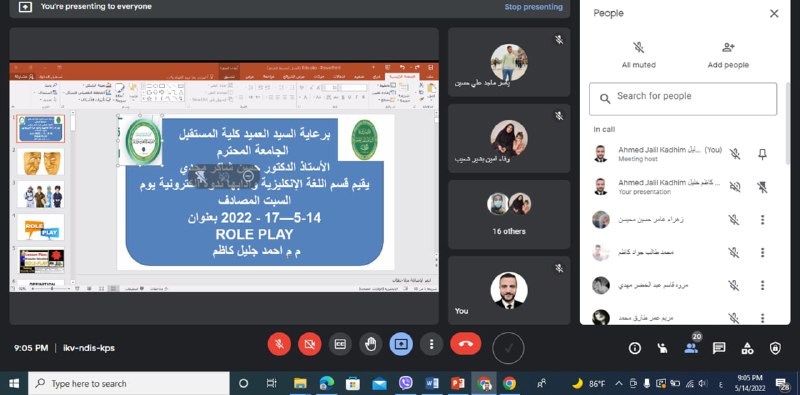Open Microsoft Edge from taskbar

tap(327, 383)
